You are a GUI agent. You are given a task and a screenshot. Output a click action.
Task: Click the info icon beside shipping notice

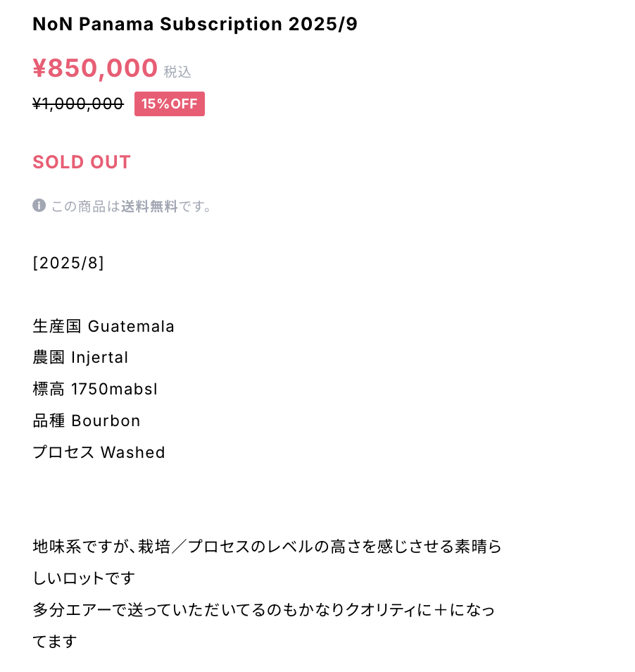click(x=39, y=205)
